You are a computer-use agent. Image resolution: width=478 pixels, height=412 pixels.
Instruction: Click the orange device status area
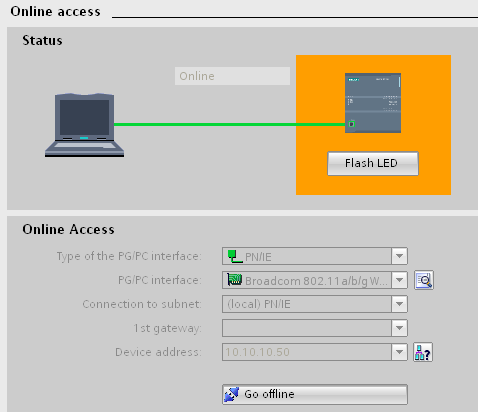(373, 125)
